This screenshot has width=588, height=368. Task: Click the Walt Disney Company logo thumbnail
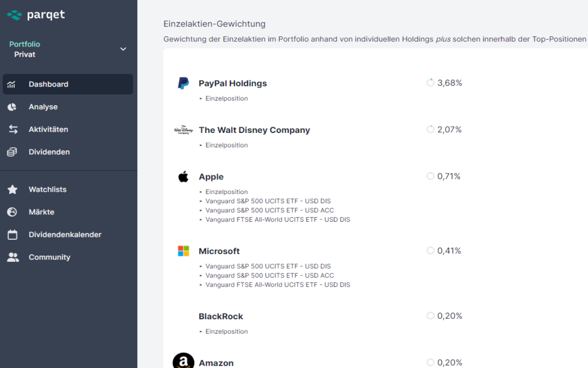[183, 129]
